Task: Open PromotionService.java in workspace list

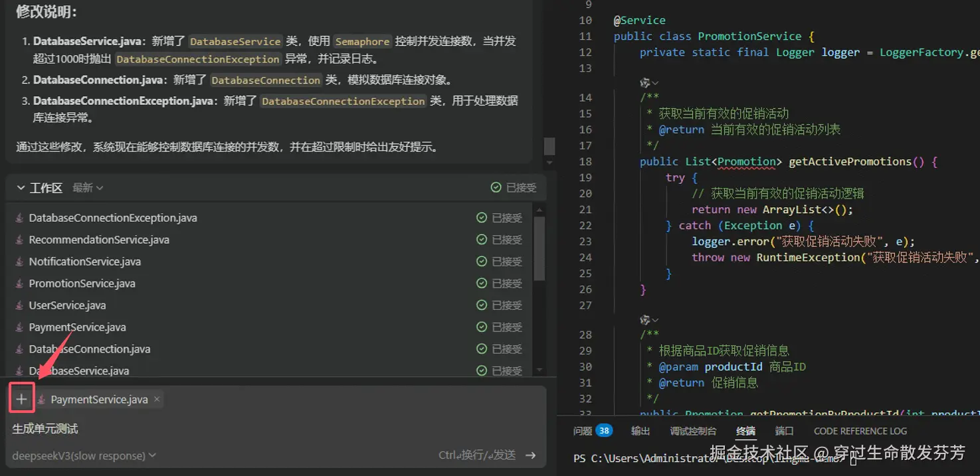Action: (82, 283)
